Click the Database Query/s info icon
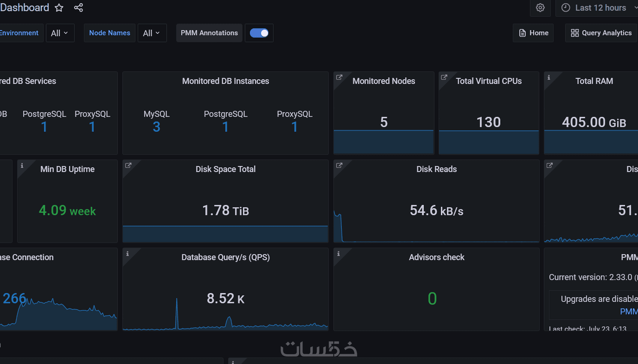 click(x=128, y=254)
